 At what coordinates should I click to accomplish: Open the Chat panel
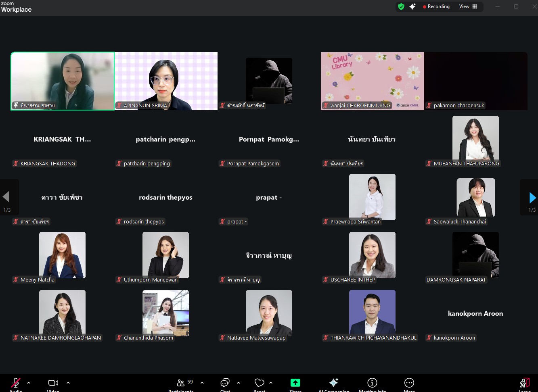click(x=225, y=383)
